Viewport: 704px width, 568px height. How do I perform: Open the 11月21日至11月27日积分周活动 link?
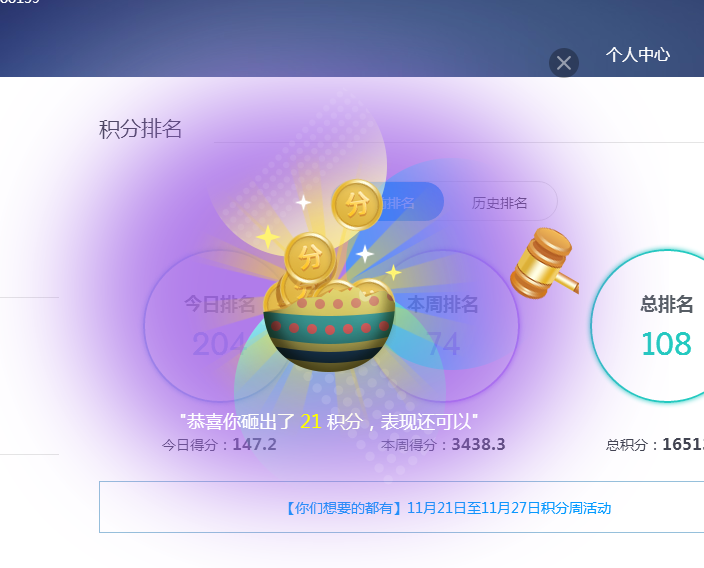pyautogui.click(x=448, y=508)
